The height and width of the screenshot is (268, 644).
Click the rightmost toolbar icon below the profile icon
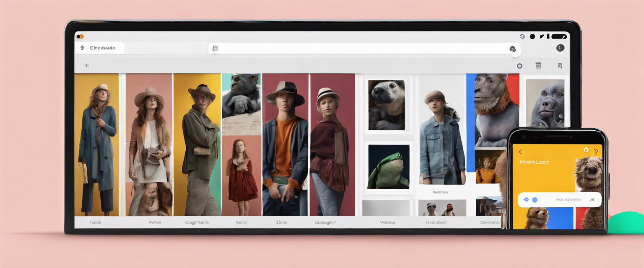pos(560,66)
